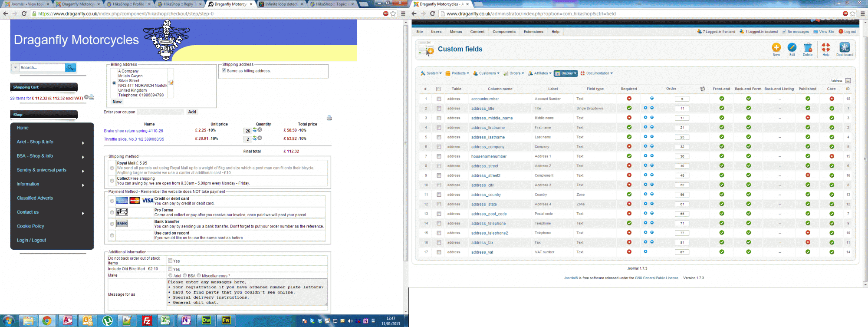Refresh quantity for Throttle slide item
Image resolution: width=868 pixels, height=327 pixels.
click(x=255, y=138)
